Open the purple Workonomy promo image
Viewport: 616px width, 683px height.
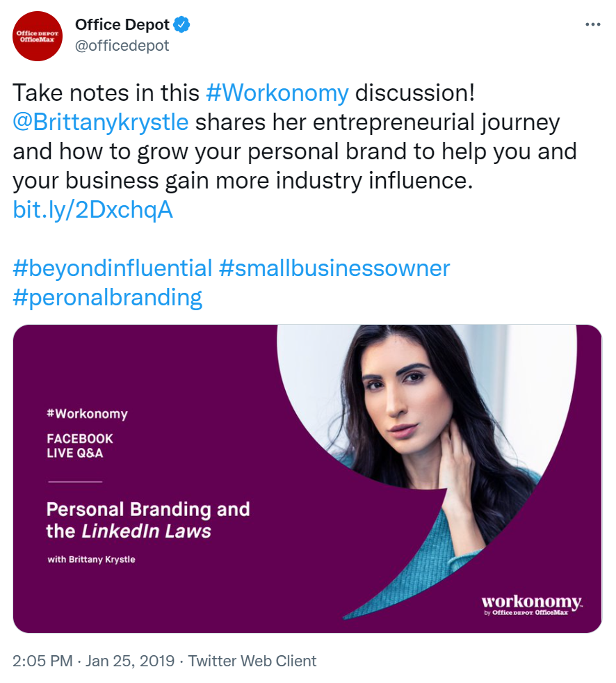click(307, 479)
